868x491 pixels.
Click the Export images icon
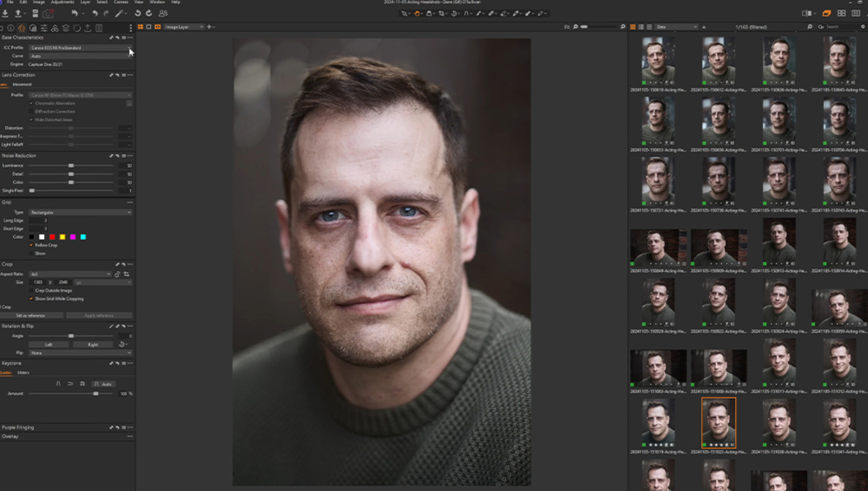pos(19,13)
